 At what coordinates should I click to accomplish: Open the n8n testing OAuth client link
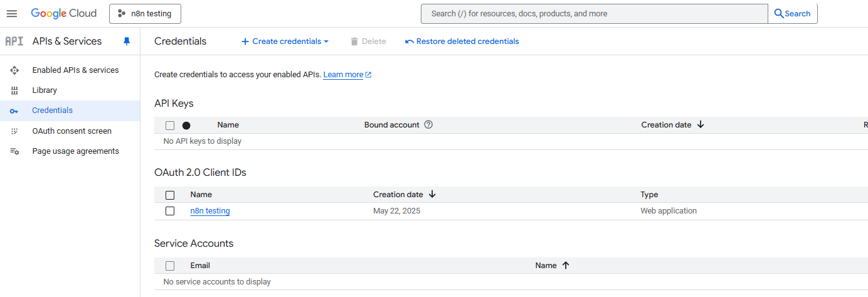point(210,211)
